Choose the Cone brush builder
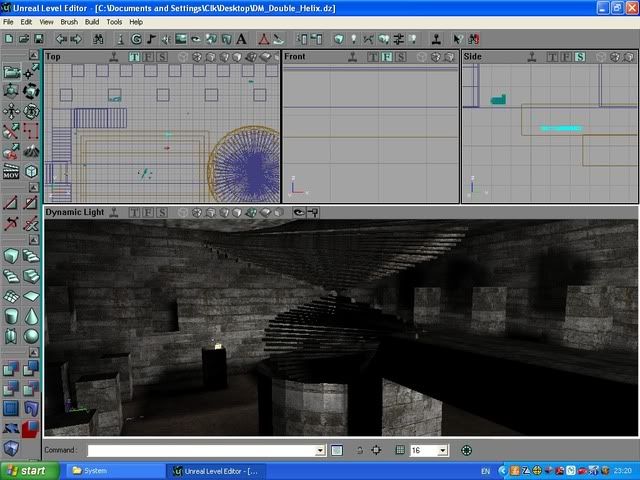The width and height of the screenshot is (640, 480). point(31,315)
